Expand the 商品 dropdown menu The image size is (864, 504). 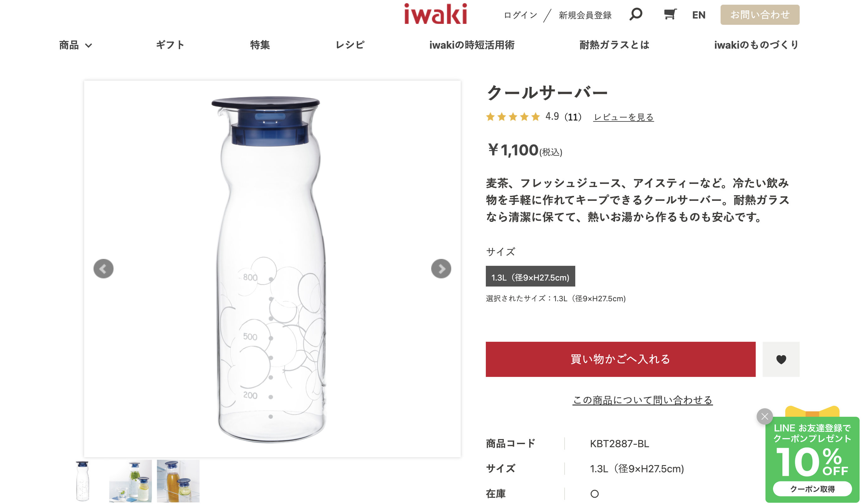(75, 45)
